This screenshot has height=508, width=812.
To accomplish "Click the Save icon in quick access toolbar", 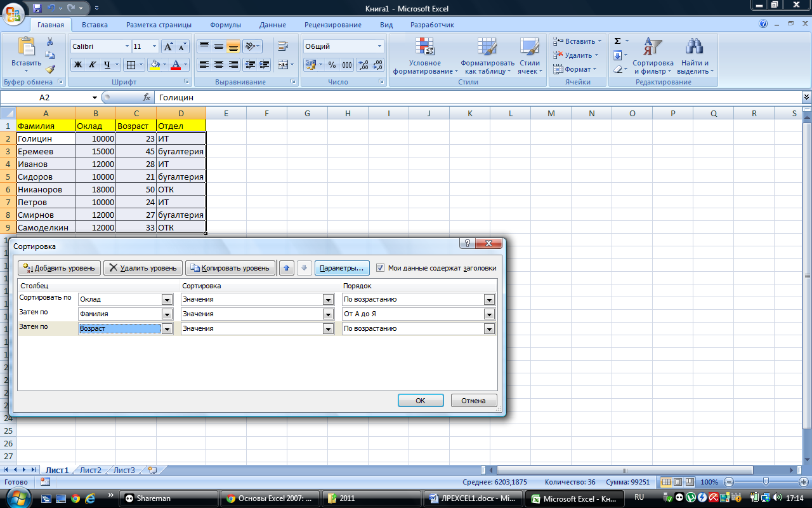I will (x=38, y=8).
